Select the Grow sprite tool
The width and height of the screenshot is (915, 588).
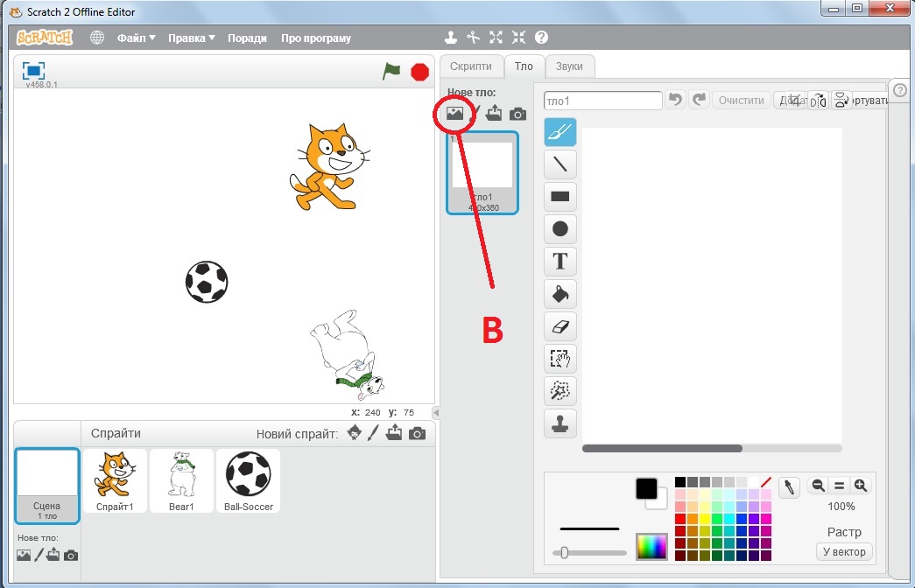tap(496, 38)
